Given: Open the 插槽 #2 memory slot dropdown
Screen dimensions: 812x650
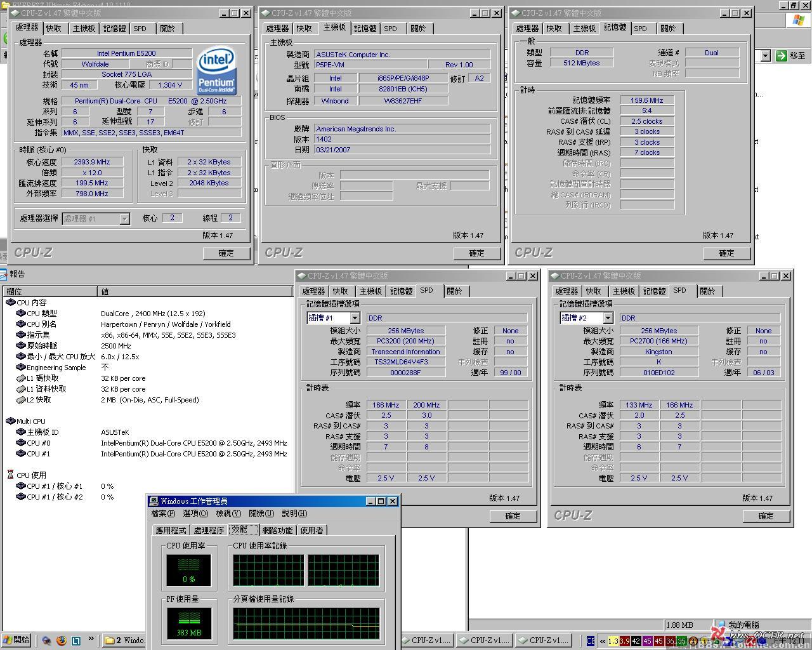Looking at the screenshot, I should 608,318.
